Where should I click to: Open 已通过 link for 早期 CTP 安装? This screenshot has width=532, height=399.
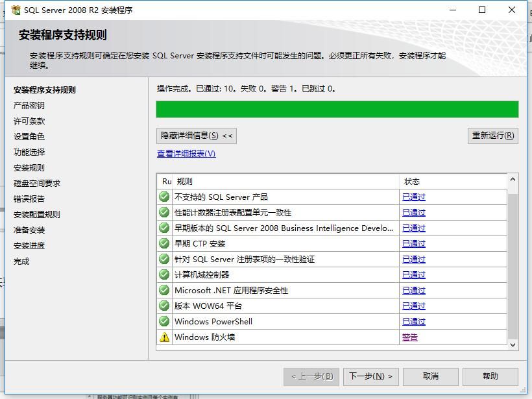413,243
